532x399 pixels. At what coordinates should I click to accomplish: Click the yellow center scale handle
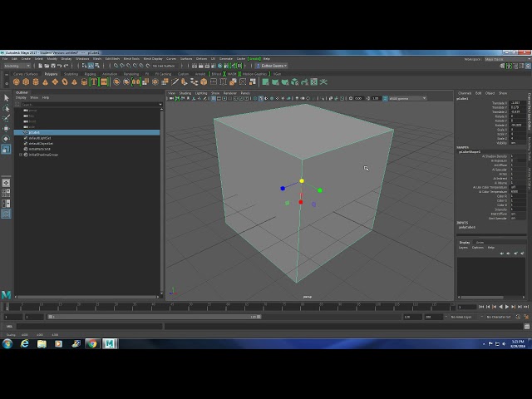[x=302, y=181]
